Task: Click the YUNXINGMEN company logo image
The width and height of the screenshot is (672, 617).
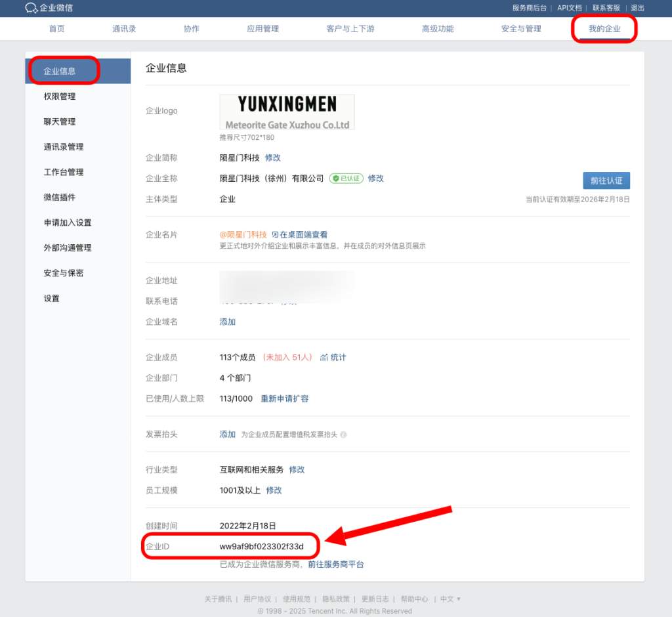Action: [x=287, y=112]
